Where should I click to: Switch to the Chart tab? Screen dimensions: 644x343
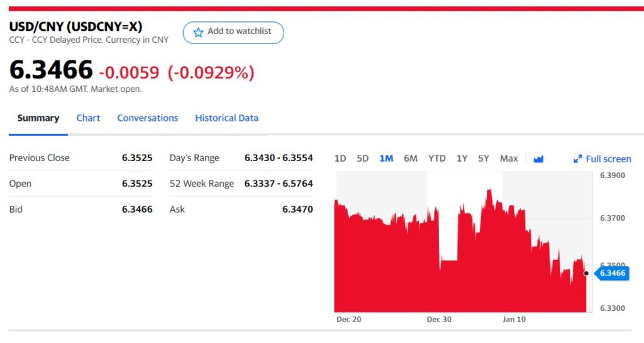click(x=88, y=118)
